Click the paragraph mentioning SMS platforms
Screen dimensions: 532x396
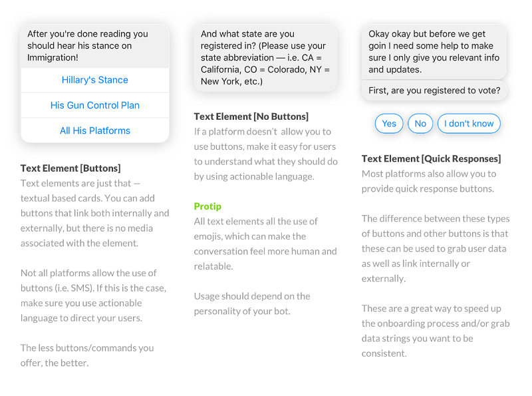tap(93, 296)
